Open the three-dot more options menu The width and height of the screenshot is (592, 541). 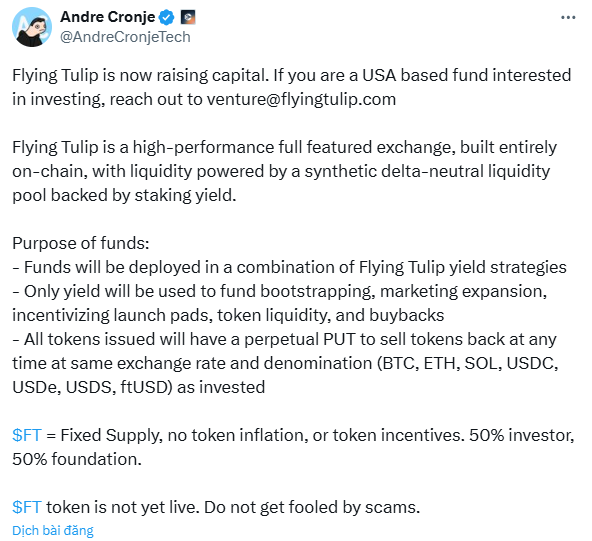(568, 17)
